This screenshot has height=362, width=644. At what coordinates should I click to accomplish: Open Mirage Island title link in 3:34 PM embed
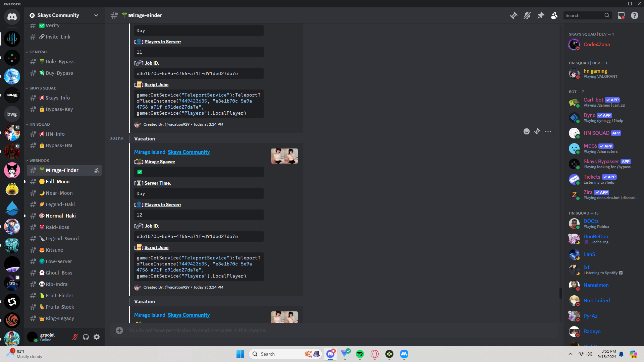point(150,152)
